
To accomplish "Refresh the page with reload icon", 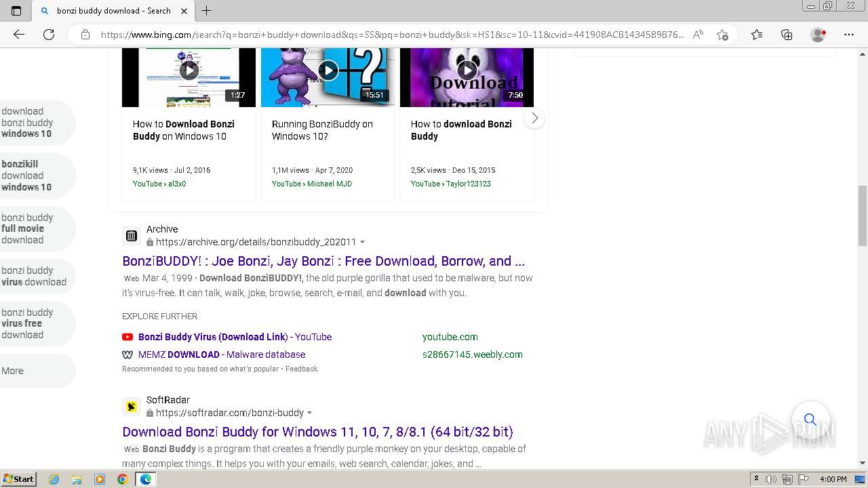I will [49, 35].
